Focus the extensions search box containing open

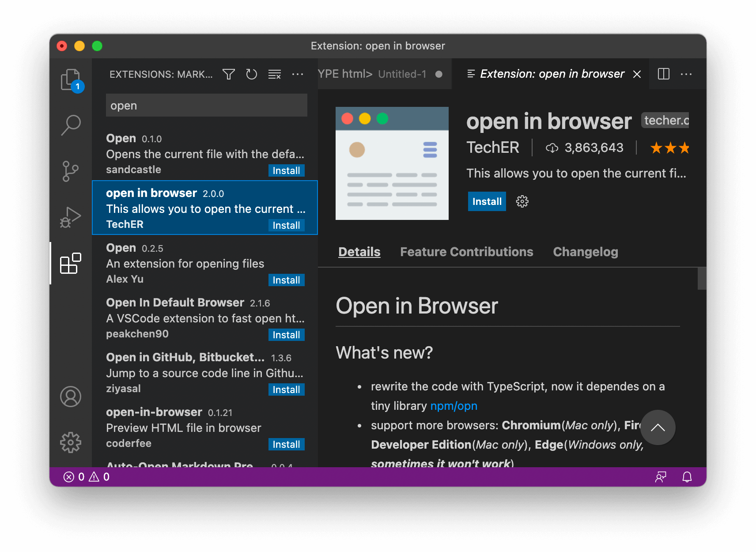point(207,106)
